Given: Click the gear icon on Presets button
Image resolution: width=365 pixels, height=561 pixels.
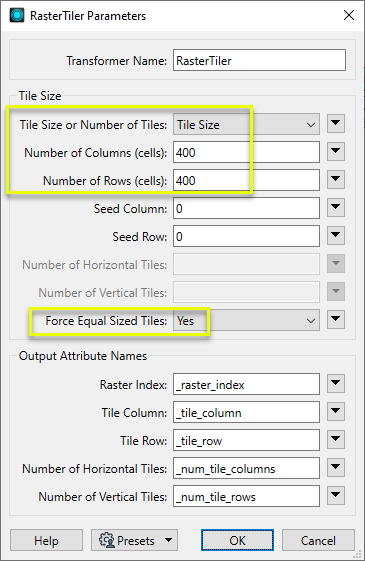Looking at the screenshot, I should [106, 540].
